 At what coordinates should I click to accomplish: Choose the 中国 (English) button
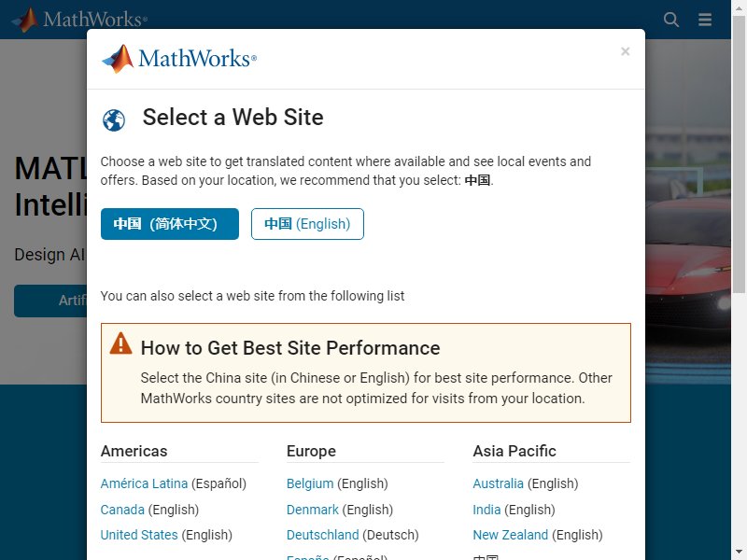307,224
